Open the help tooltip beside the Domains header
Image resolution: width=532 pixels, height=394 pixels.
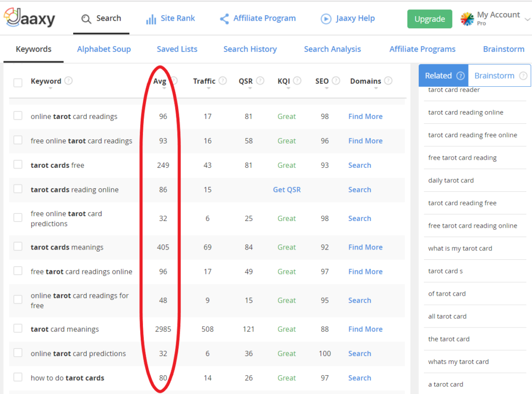[x=389, y=81]
